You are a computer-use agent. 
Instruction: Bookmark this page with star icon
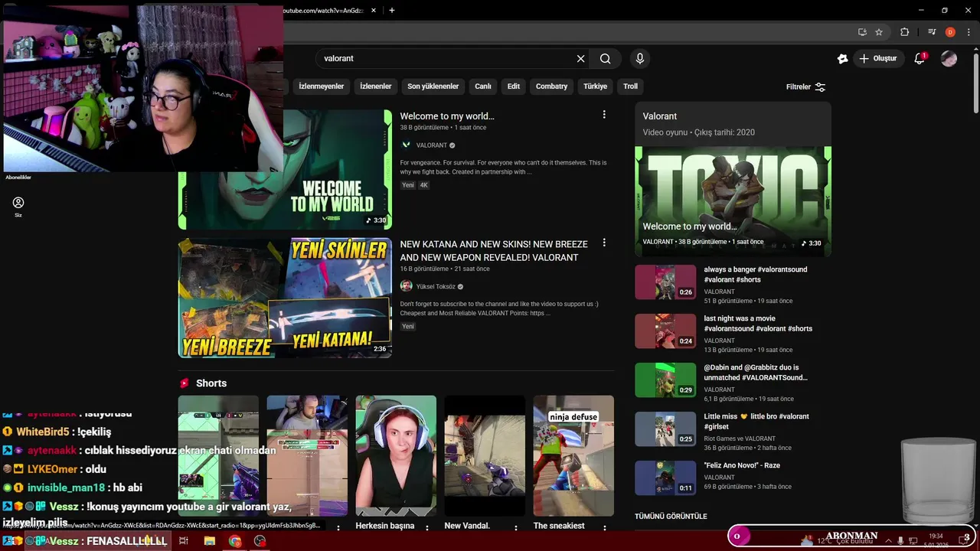pyautogui.click(x=879, y=32)
